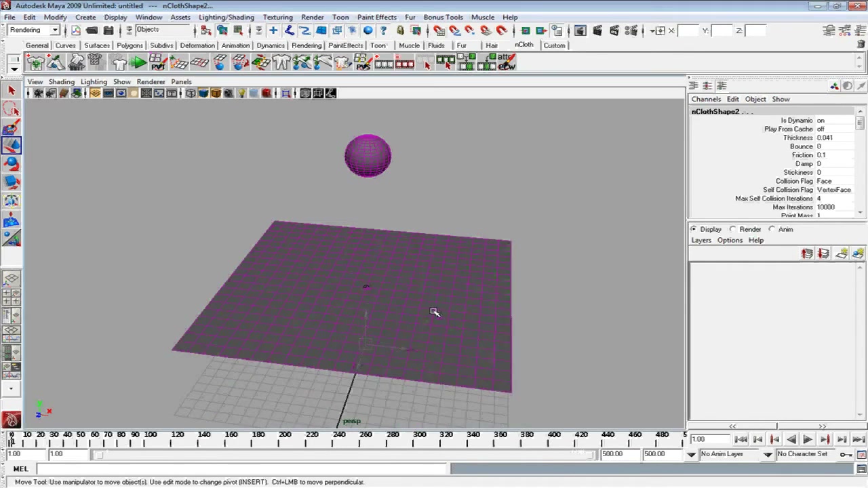Activate the Paint Selection tool
Viewport: 868px width, 488px height.
(12, 127)
